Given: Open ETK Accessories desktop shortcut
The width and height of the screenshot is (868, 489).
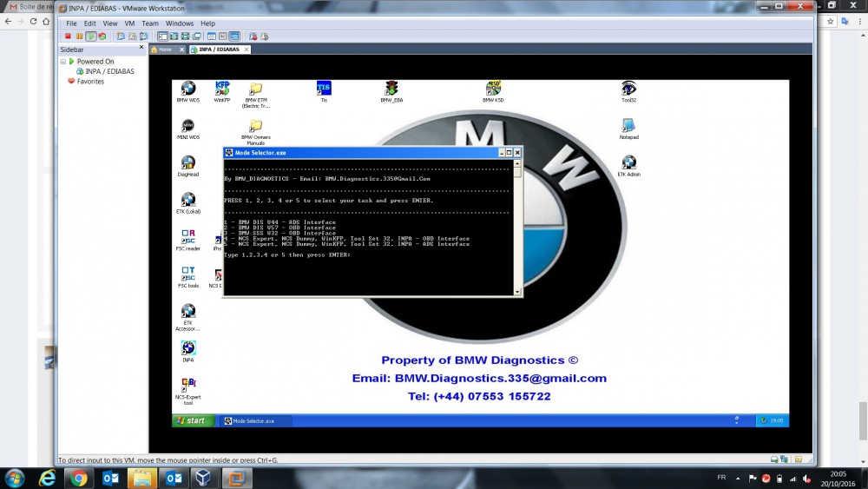Looking at the screenshot, I should (x=188, y=318).
